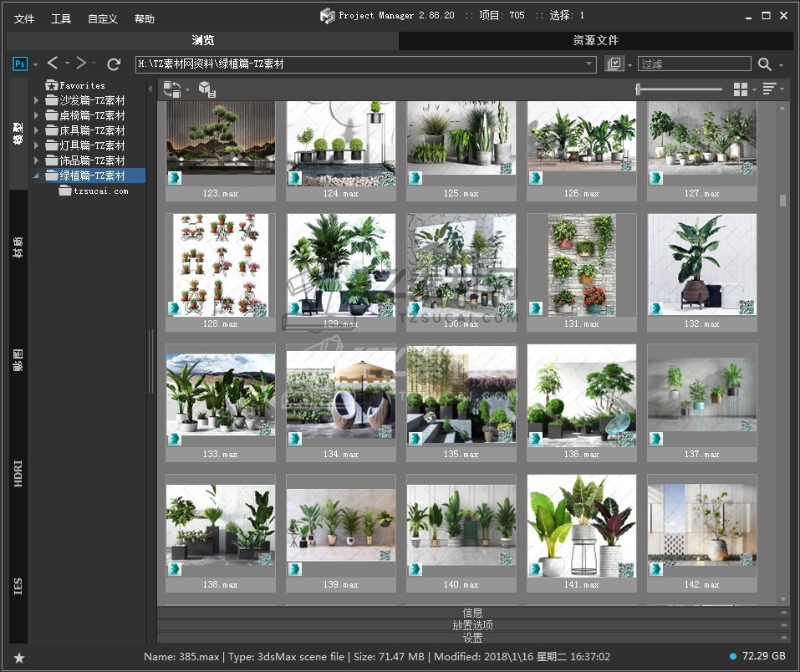
Task: Adjust the thumbnail size slider
Action: [x=639, y=89]
